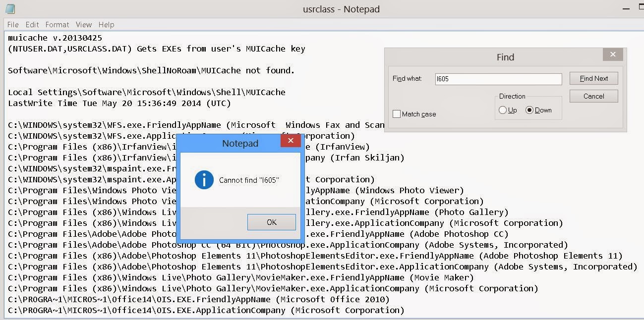Enable the Match case checkbox
This screenshot has height=320, width=644.
(397, 114)
